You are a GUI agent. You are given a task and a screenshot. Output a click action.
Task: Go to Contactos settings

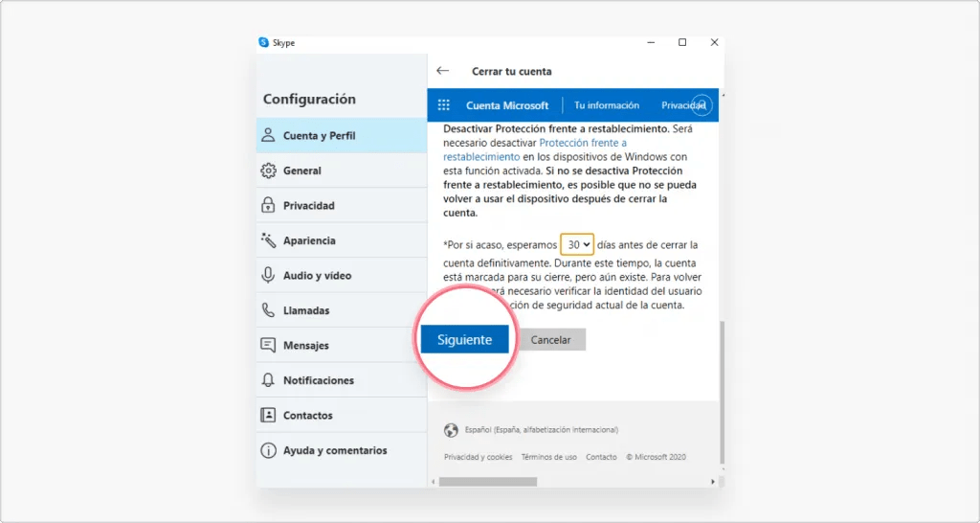click(x=342, y=416)
